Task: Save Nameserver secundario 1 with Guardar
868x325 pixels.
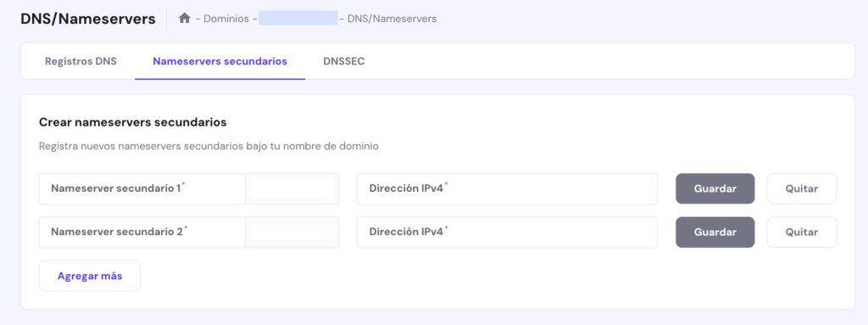Action: (x=715, y=188)
